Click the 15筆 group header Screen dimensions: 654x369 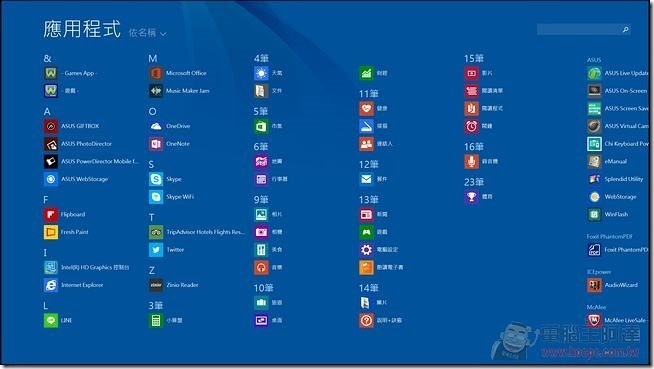point(474,59)
